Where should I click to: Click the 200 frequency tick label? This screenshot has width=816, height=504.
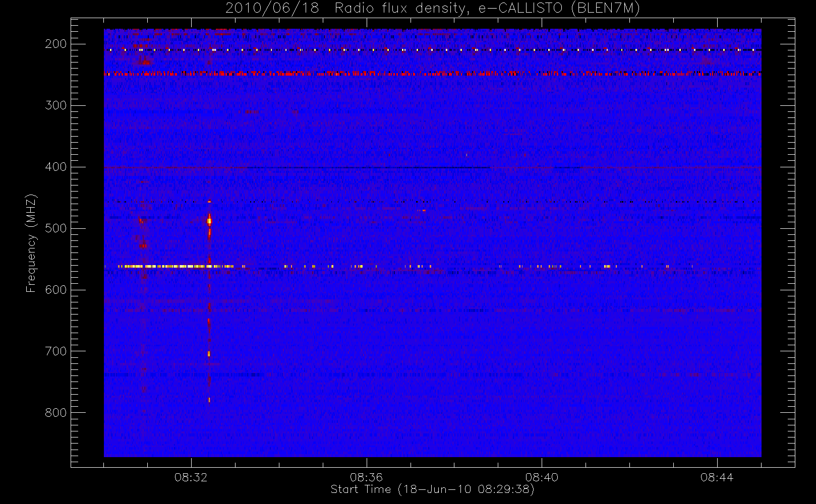pos(56,44)
